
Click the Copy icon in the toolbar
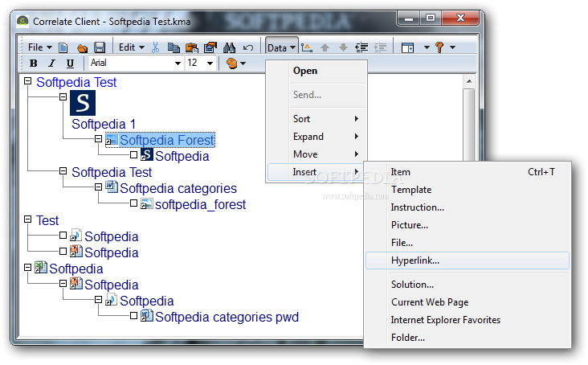point(174,47)
